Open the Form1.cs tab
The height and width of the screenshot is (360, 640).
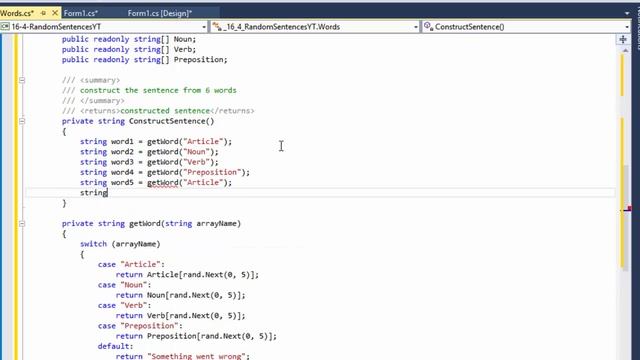81,13
